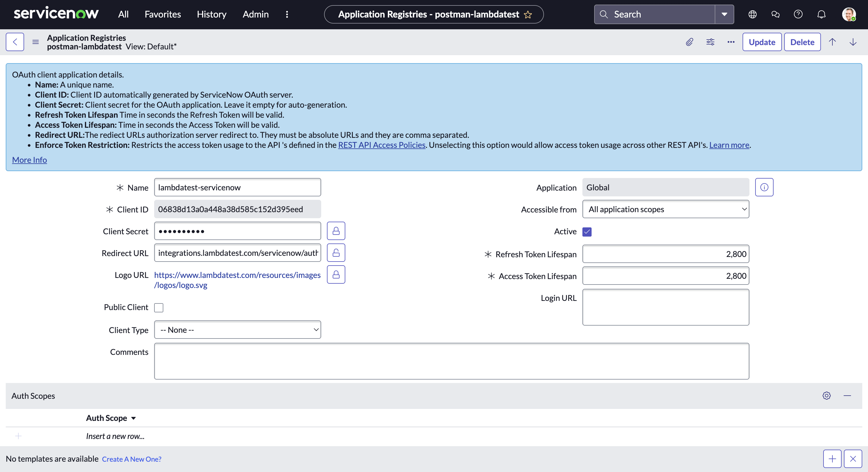Open the REST API Access Policies link
The width and height of the screenshot is (868, 472).
382,145
